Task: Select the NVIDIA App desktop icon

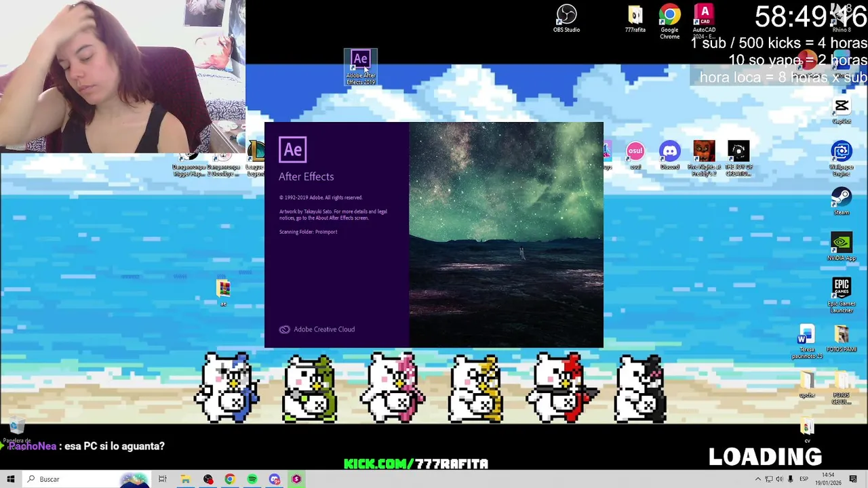Action: [x=842, y=247]
